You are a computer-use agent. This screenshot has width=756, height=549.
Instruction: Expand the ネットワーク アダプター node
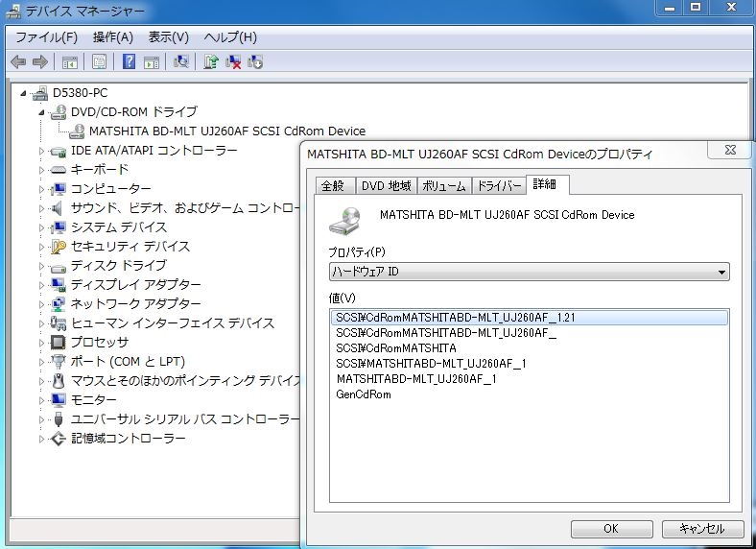click(x=41, y=304)
